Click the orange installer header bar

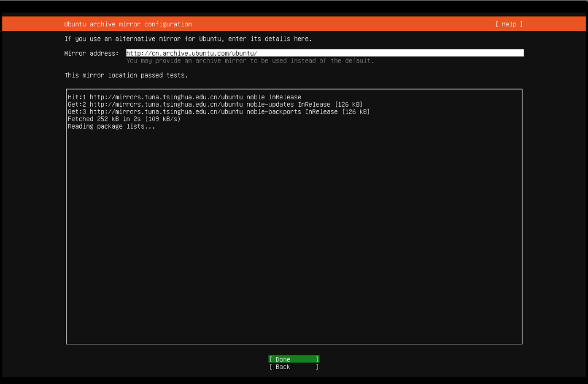[x=345, y=24]
